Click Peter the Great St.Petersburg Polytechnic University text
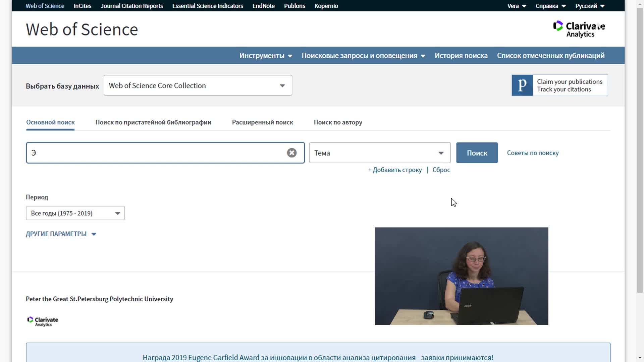The height and width of the screenshot is (362, 644). (x=99, y=299)
